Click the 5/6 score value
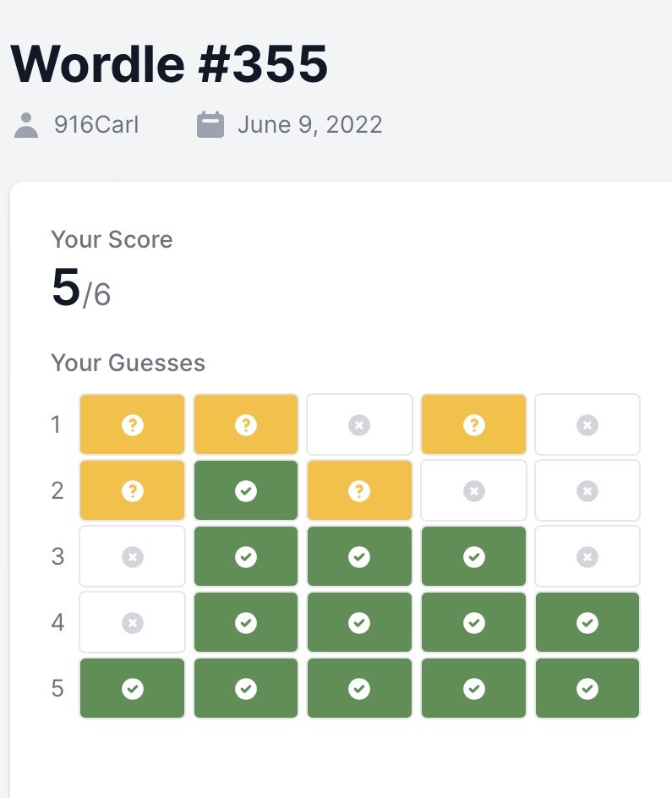This screenshot has height=798, width=672. (x=81, y=288)
